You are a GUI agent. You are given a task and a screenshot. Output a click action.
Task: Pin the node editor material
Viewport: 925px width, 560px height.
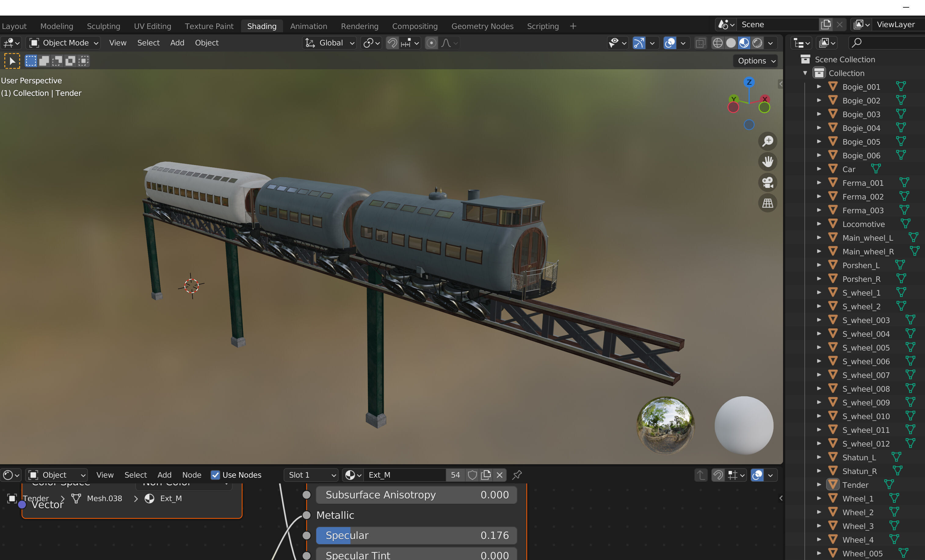pos(517,475)
